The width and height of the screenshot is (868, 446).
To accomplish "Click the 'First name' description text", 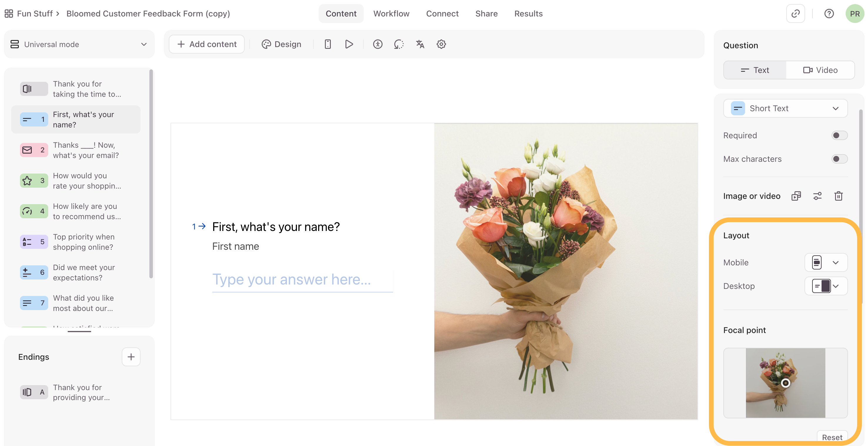I will point(236,247).
